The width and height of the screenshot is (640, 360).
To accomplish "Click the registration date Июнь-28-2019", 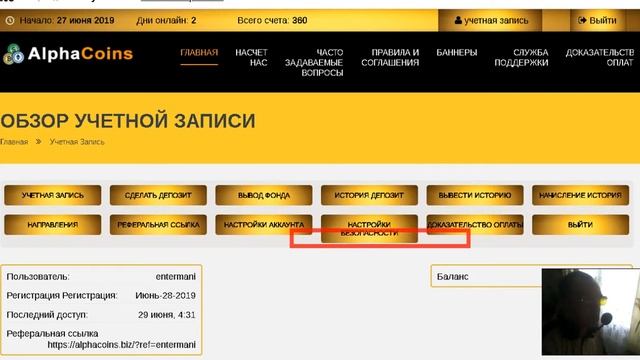I will point(165,296).
